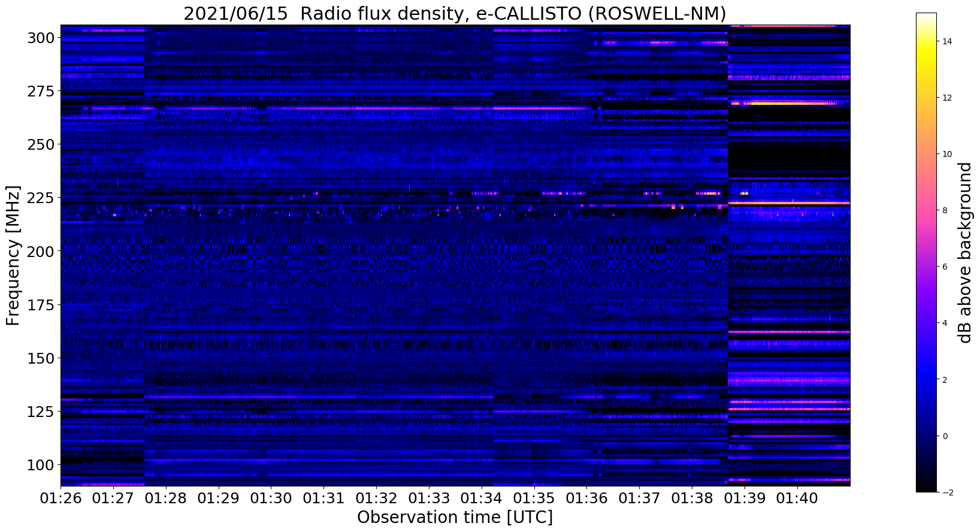The width and height of the screenshot is (980, 532).
Task: Click the 01:29 time tick label
Action: click(x=218, y=498)
